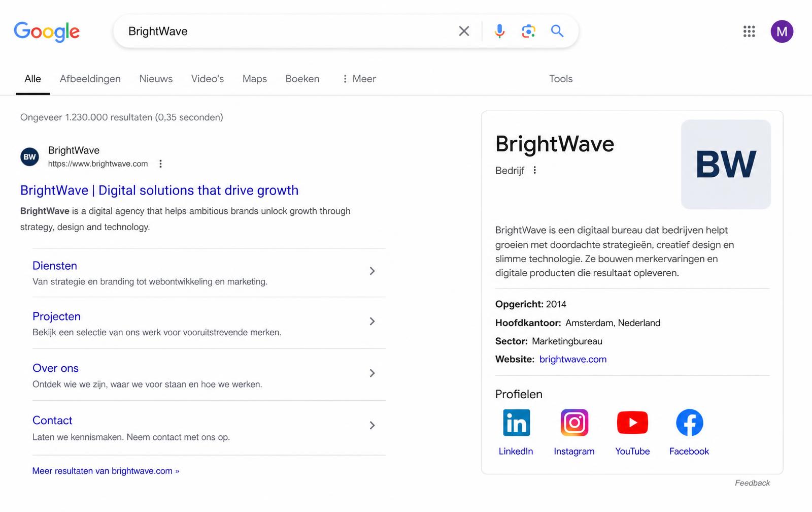Click the Facebook text label
Screen dimensions: 812x512
[689, 451]
